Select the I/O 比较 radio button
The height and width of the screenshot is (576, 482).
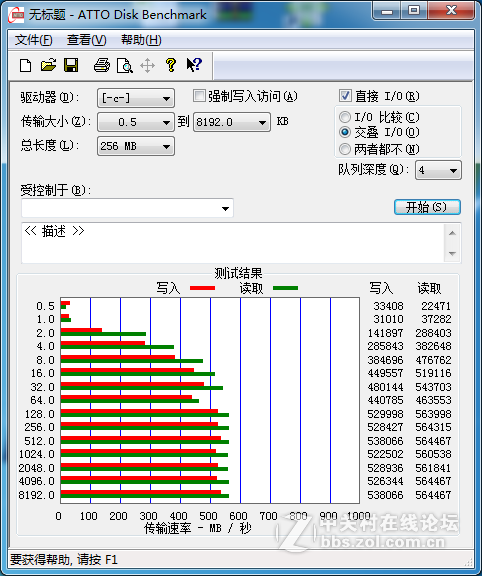click(x=345, y=117)
